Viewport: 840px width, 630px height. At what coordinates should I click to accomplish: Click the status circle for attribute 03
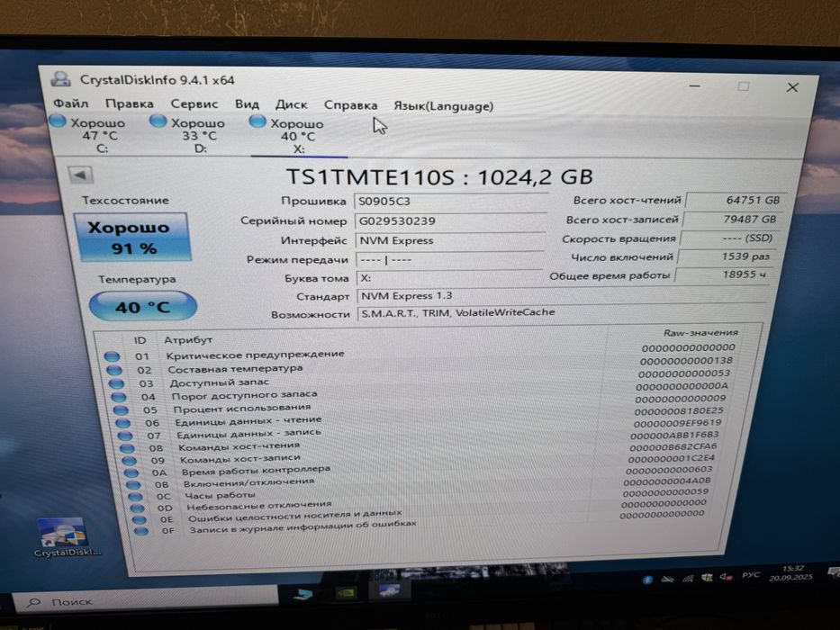click(x=116, y=383)
